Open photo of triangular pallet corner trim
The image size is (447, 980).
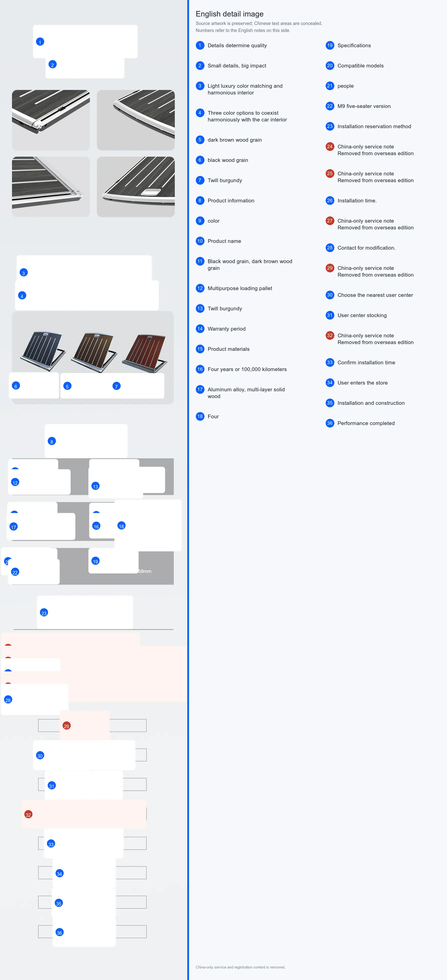51,187
